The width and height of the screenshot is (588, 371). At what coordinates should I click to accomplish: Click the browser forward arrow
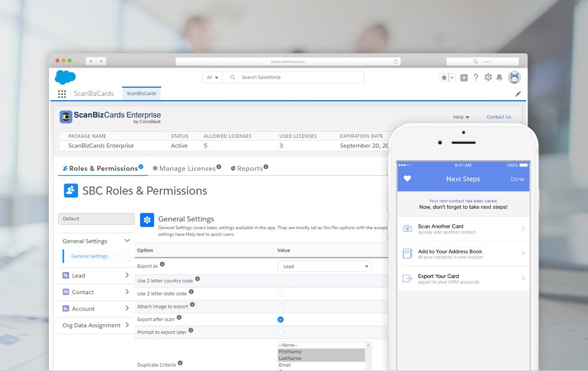coord(101,60)
